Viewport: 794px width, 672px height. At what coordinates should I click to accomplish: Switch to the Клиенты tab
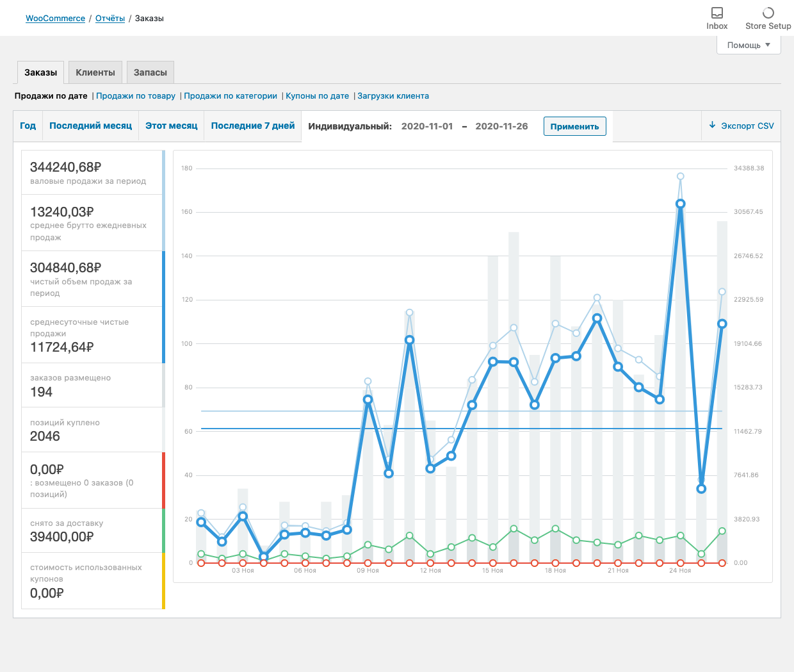[95, 72]
